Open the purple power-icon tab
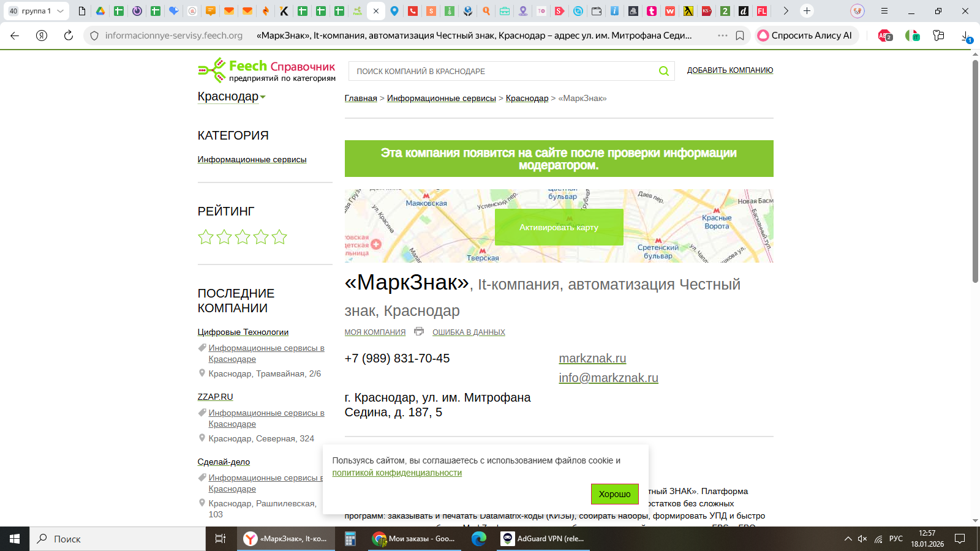The height and width of the screenshot is (551, 980). click(137, 11)
